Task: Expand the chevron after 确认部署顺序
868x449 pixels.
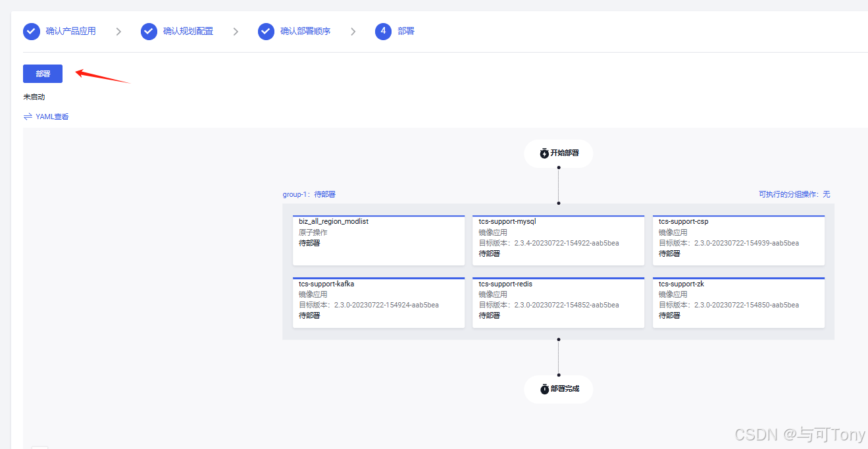Action: [x=353, y=31]
